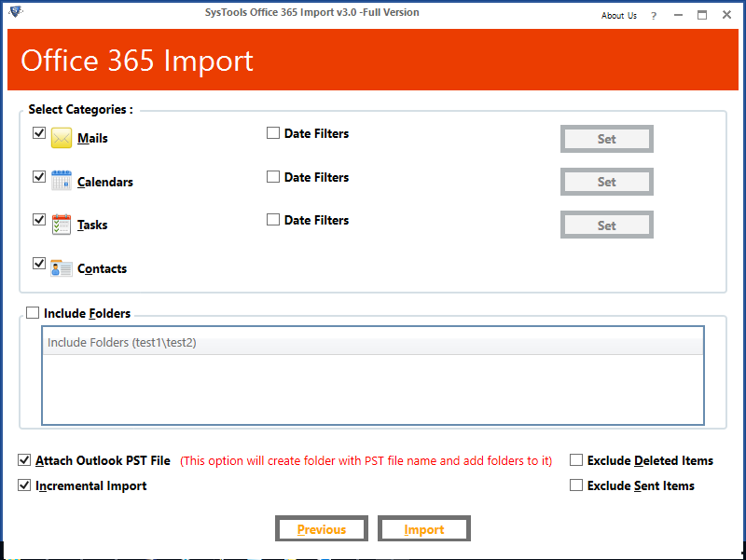Click the Tasks label

tap(92, 225)
